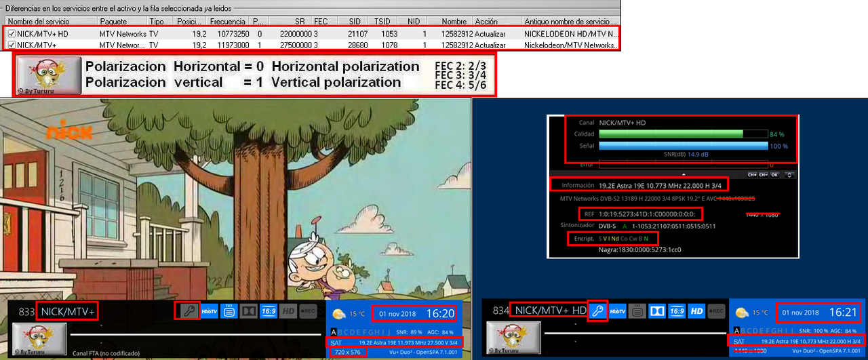Click the NICKELODEON HD/MTV N... old name cell
Screen dimensions: 868x360
click(571, 34)
